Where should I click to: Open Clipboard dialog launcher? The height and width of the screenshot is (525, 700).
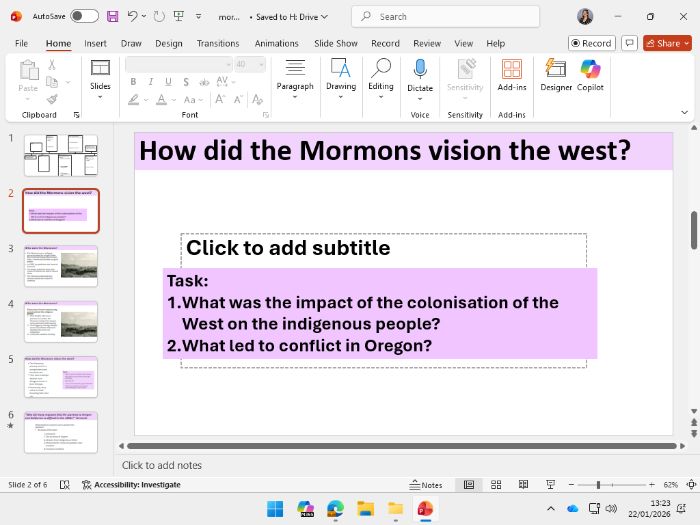click(x=76, y=115)
